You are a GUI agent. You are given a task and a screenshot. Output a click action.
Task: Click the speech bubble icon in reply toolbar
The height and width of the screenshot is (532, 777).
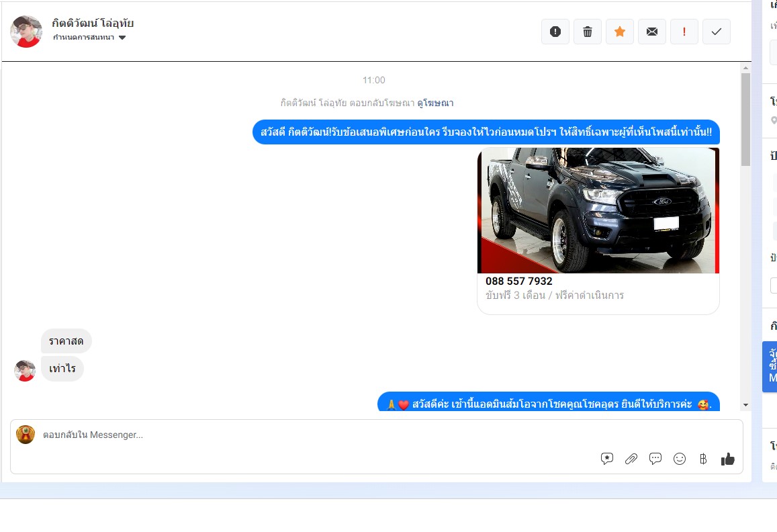click(655, 459)
